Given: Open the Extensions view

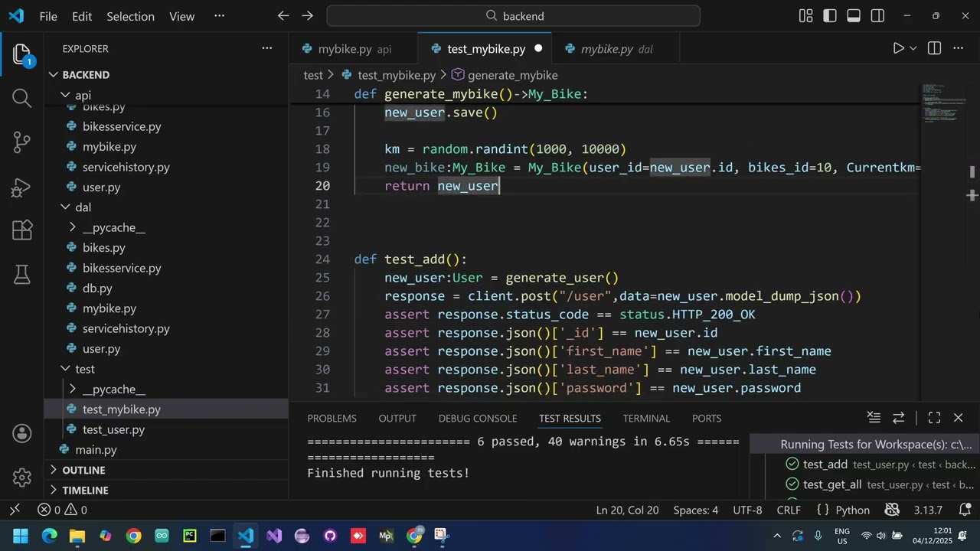Looking at the screenshot, I should pyautogui.click(x=21, y=230).
